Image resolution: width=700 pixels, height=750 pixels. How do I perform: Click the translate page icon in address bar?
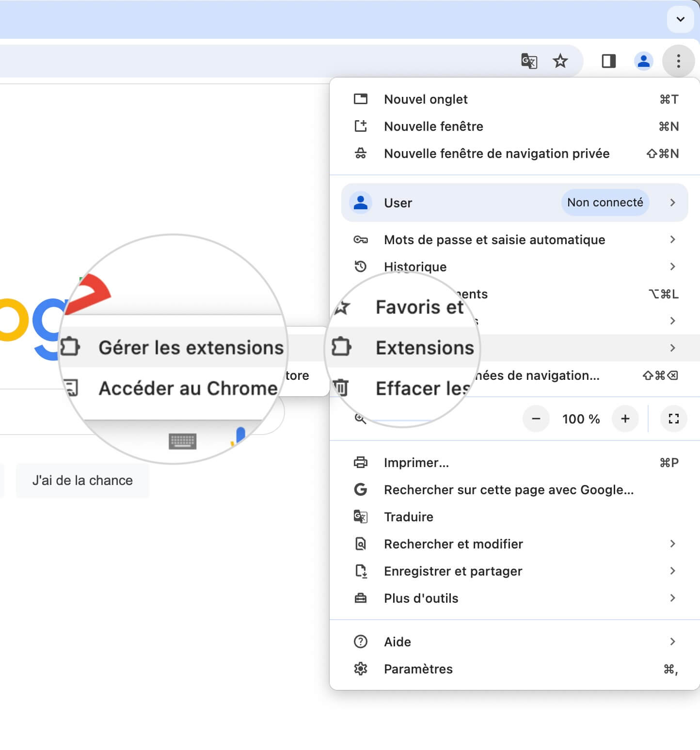coord(529,62)
